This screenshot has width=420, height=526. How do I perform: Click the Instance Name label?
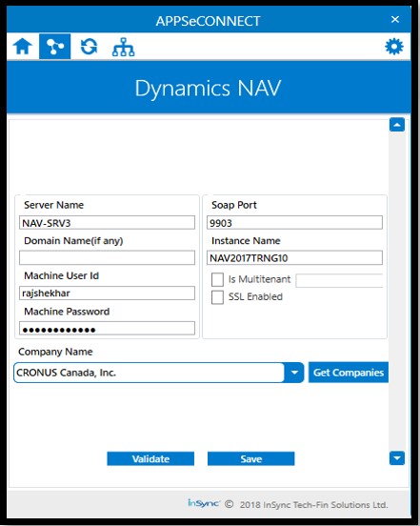click(246, 240)
